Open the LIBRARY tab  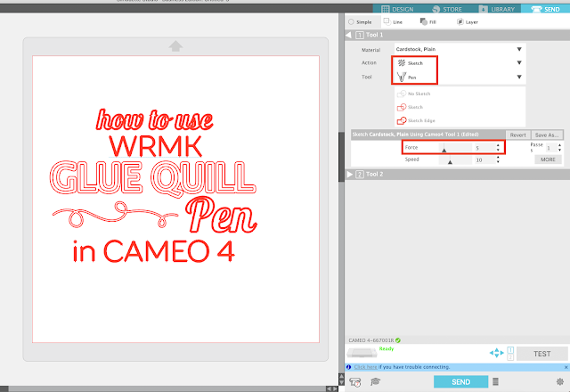(x=497, y=9)
